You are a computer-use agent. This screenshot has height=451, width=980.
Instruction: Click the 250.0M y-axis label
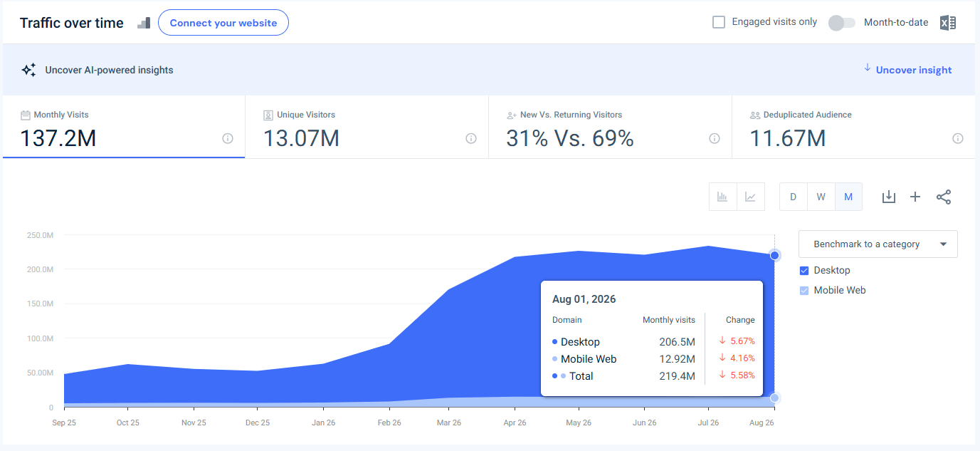click(41, 235)
